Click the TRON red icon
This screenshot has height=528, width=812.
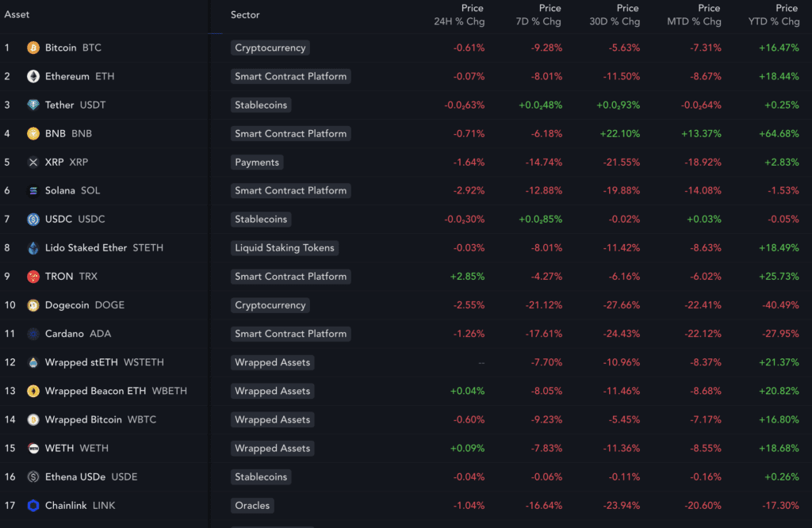[x=33, y=277]
